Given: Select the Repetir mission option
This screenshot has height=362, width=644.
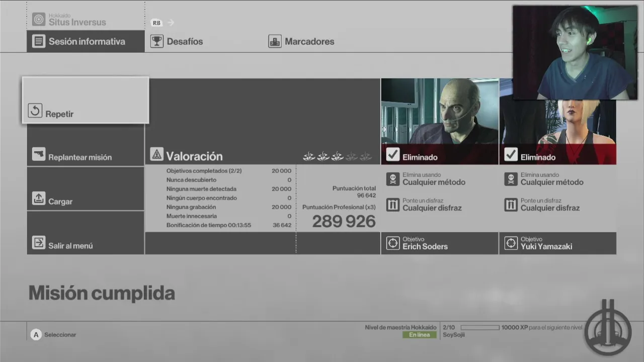Looking at the screenshot, I should [86, 100].
